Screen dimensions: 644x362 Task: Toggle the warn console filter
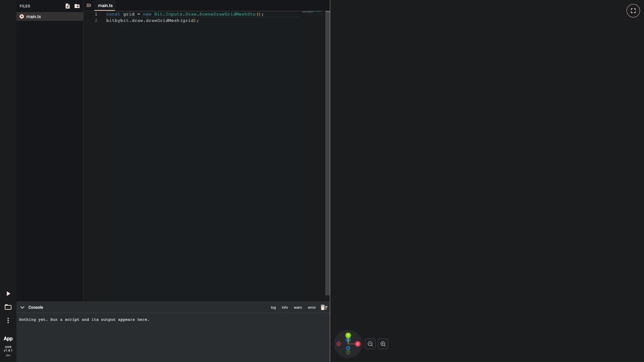[x=298, y=308]
